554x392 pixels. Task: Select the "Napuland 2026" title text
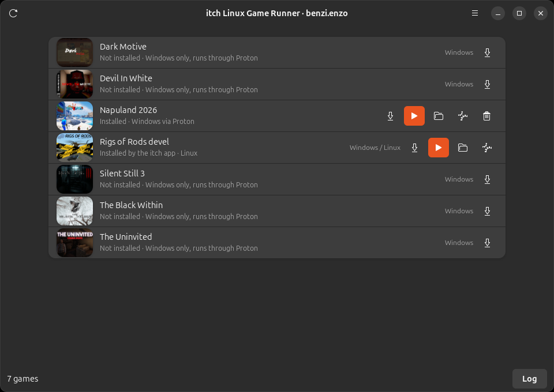[x=128, y=110]
